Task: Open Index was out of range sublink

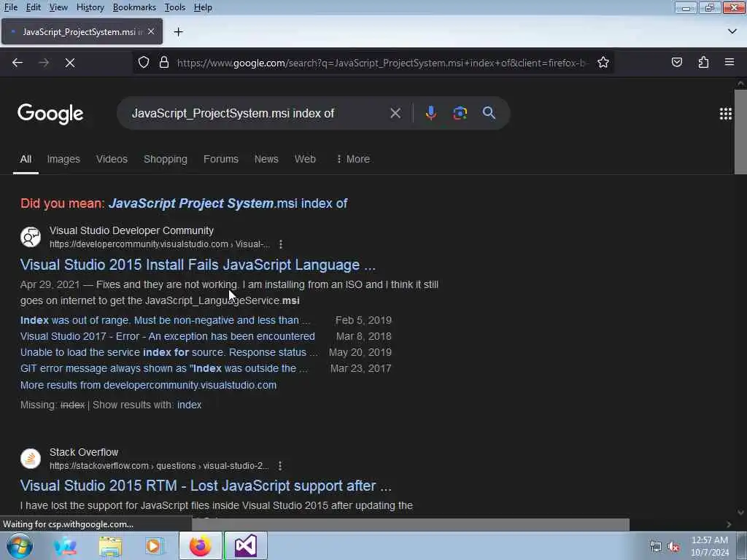Action: pyautogui.click(x=166, y=320)
